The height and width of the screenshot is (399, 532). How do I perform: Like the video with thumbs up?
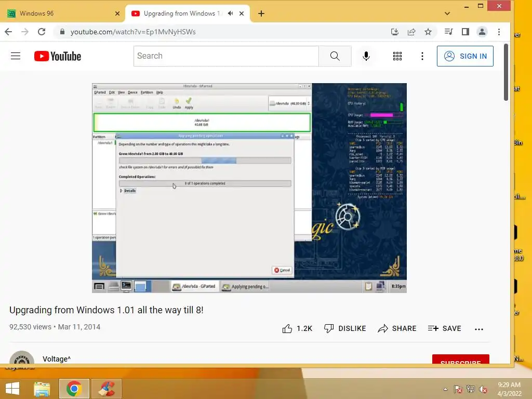(x=297, y=328)
